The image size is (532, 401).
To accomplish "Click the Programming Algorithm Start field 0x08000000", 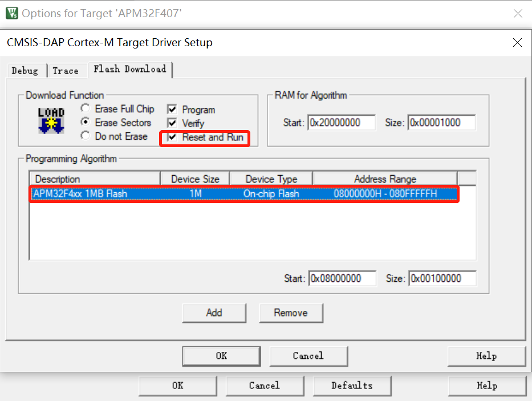I will click(x=342, y=278).
